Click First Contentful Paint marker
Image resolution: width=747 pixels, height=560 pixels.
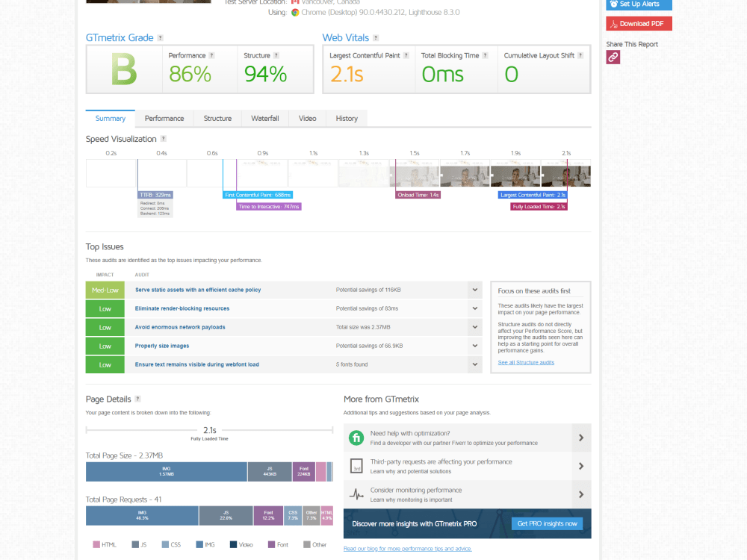pyautogui.click(x=258, y=195)
